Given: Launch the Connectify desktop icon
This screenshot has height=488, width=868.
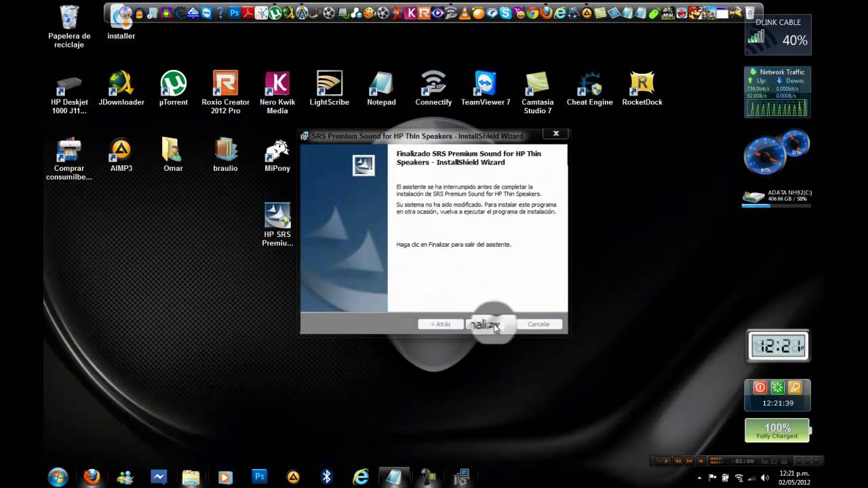Looking at the screenshot, I should coord(433,89).
